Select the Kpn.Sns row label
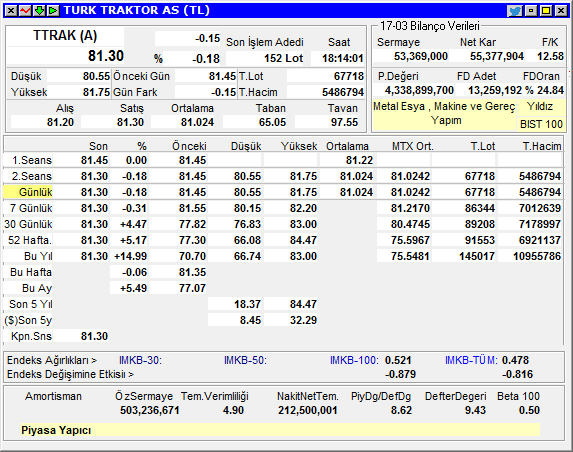573x452 pixels. [31, 336]
